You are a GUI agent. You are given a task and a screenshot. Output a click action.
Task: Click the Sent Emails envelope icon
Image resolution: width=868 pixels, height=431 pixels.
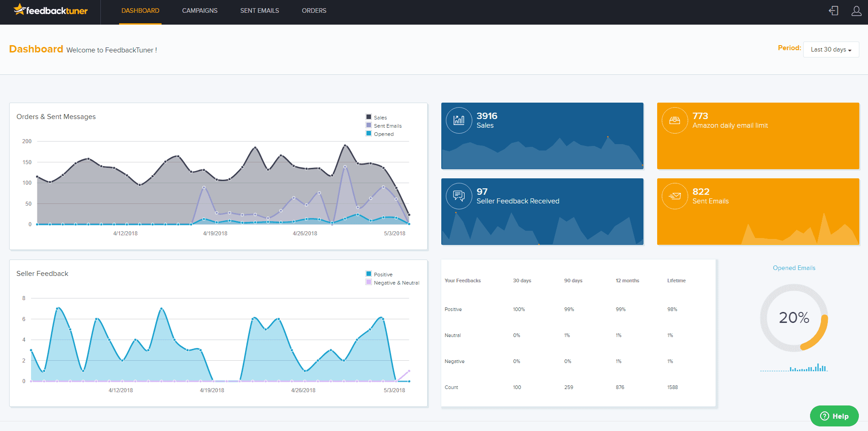(675, 196)
